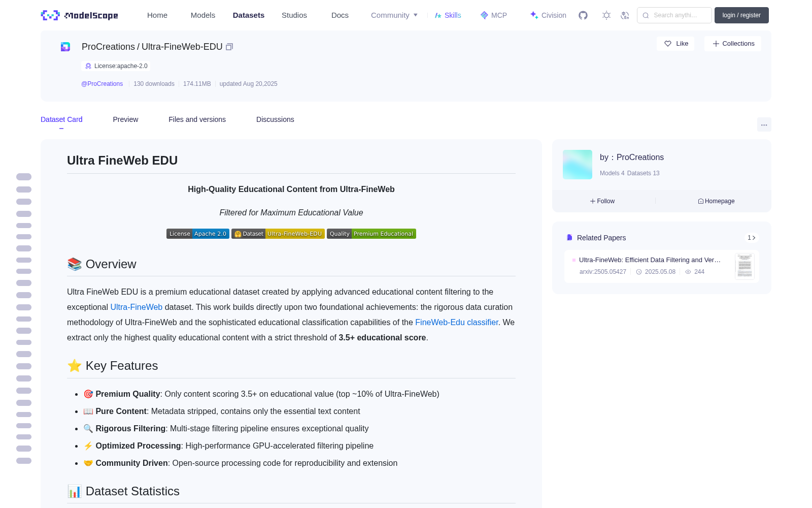Like this dataset with the heart button
Image resolution: width=812 pixels, height=508 pixels.
click(x=676, y=44)
